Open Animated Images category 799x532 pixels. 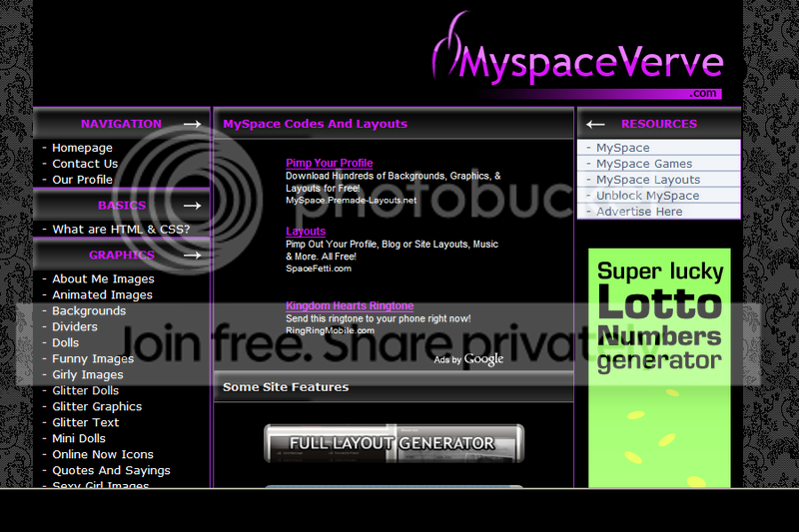click(102, 294)
